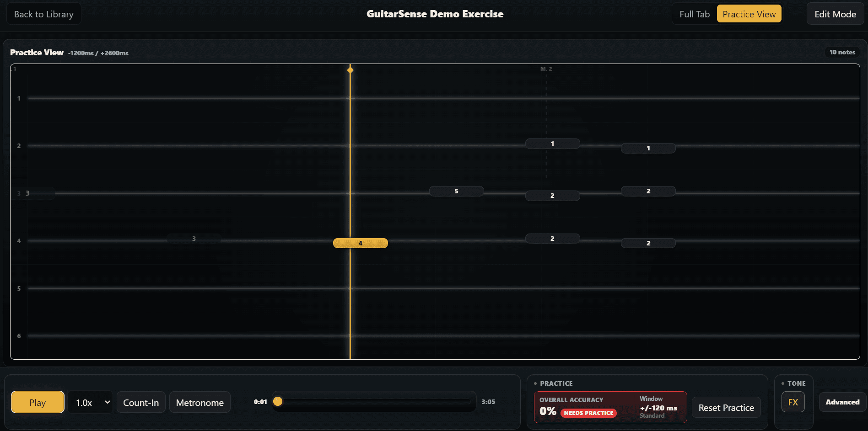Click the fret 5 note on string 3
868x431 pixels.
pos(456,191)
